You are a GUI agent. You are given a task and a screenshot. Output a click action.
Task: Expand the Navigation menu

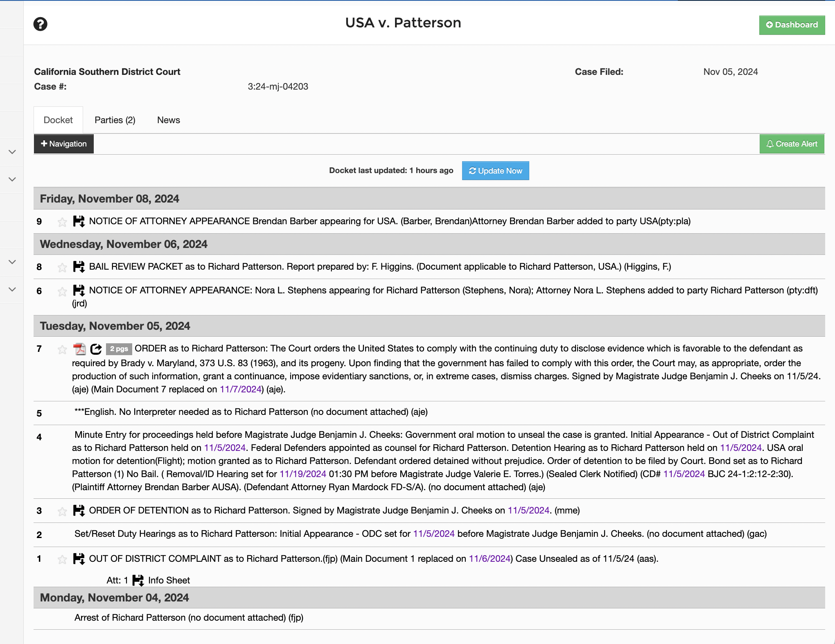pos(63,144)
